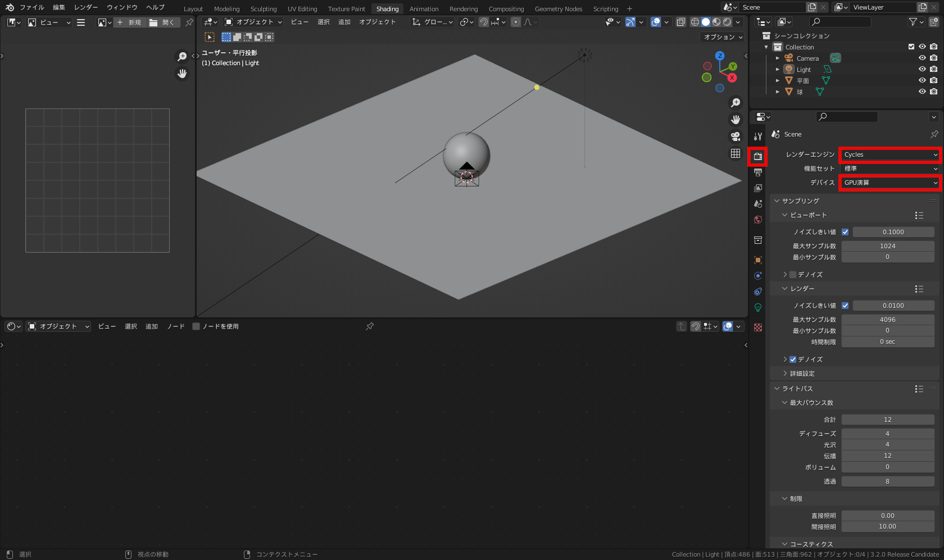944x560 pixels.
Task: Hide the Camera object with its eye icon
Action: pos(922,58)
